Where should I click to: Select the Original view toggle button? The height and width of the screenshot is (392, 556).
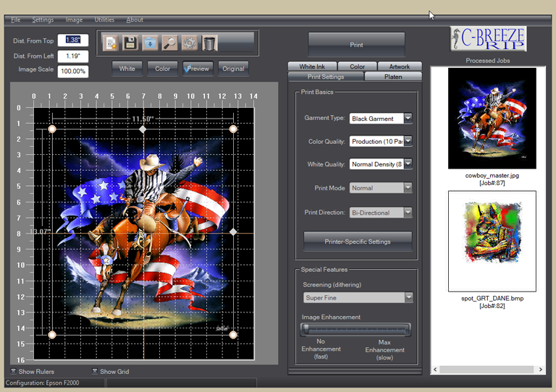pos(233,69)
